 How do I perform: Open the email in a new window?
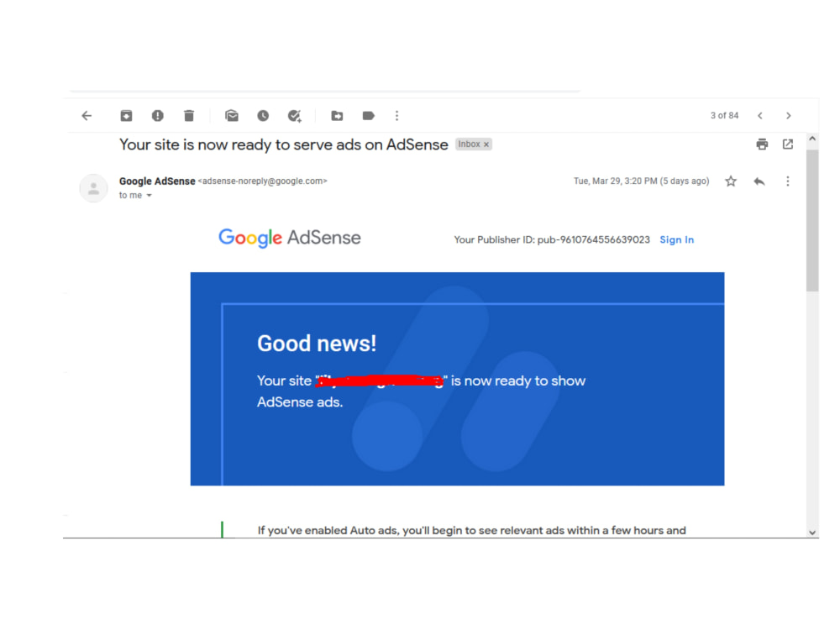pyautogui.click(x=788, y=144)
